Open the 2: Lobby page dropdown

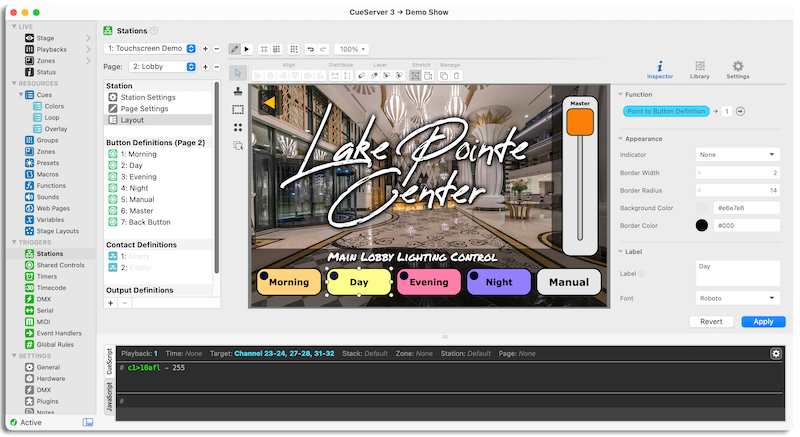[x=162, y=67]
